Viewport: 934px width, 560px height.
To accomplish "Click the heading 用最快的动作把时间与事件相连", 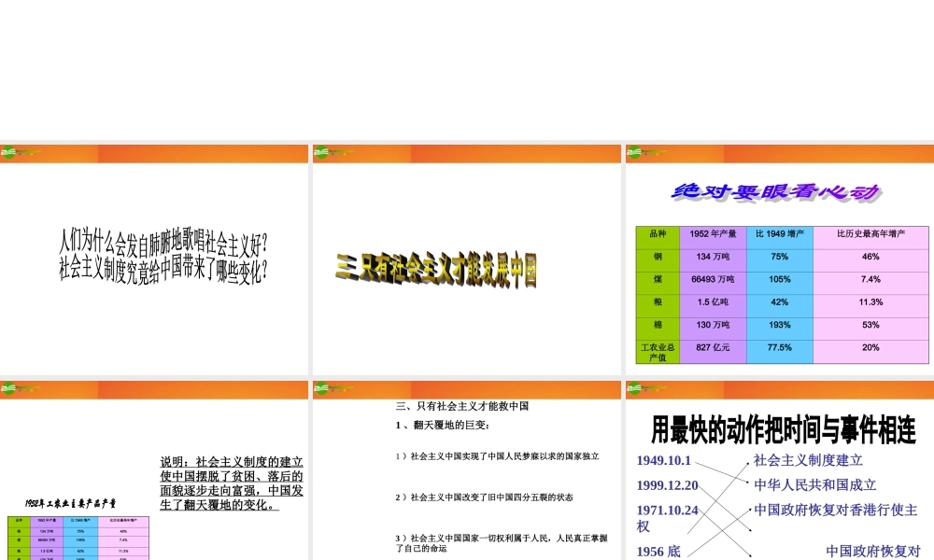I will pos(783,429).
